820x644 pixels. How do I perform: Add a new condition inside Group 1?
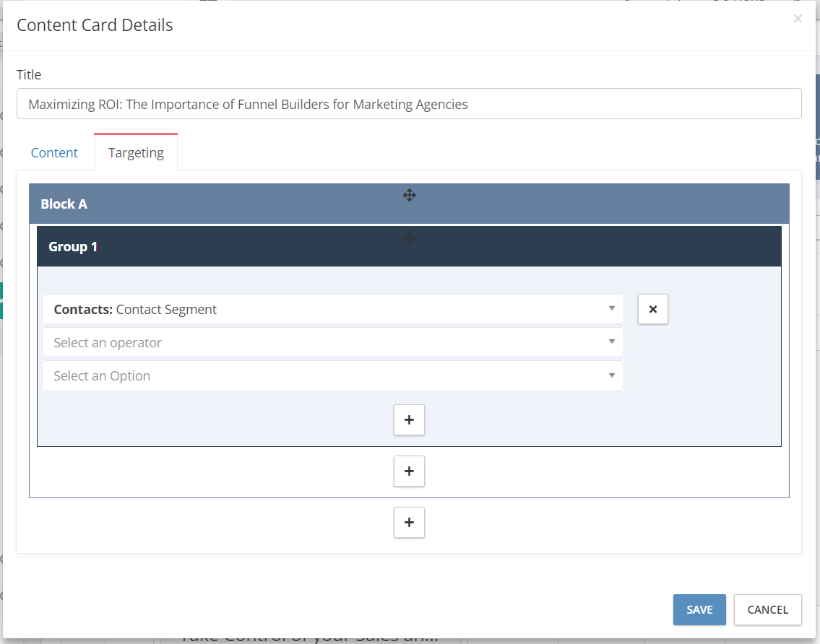click(x=409, y=419)
